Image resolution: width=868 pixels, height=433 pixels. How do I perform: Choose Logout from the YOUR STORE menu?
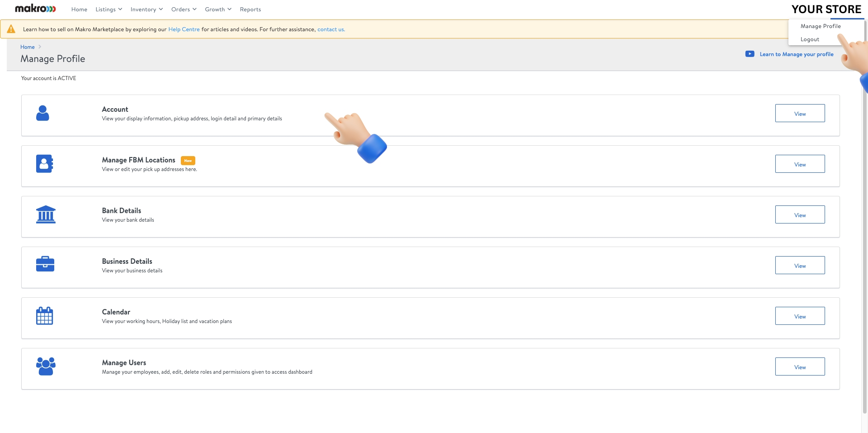pyautogui.click(x=810, y=39)
